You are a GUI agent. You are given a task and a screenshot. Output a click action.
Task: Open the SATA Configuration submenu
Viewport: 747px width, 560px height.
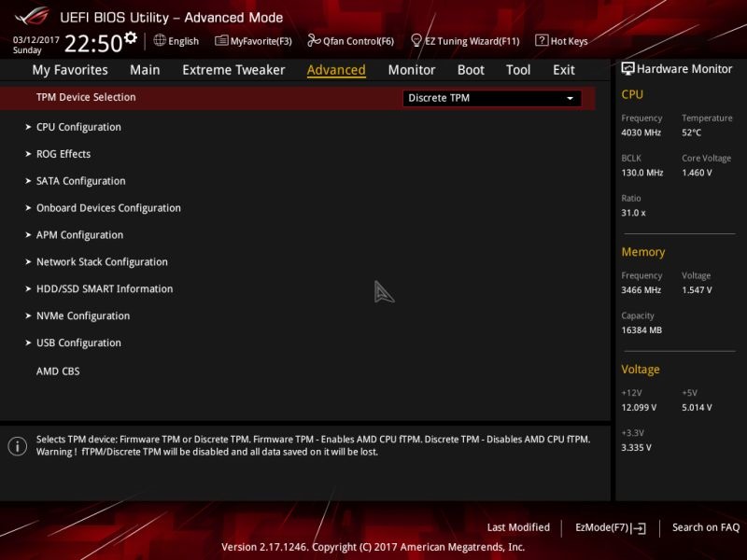pos(81,181)
